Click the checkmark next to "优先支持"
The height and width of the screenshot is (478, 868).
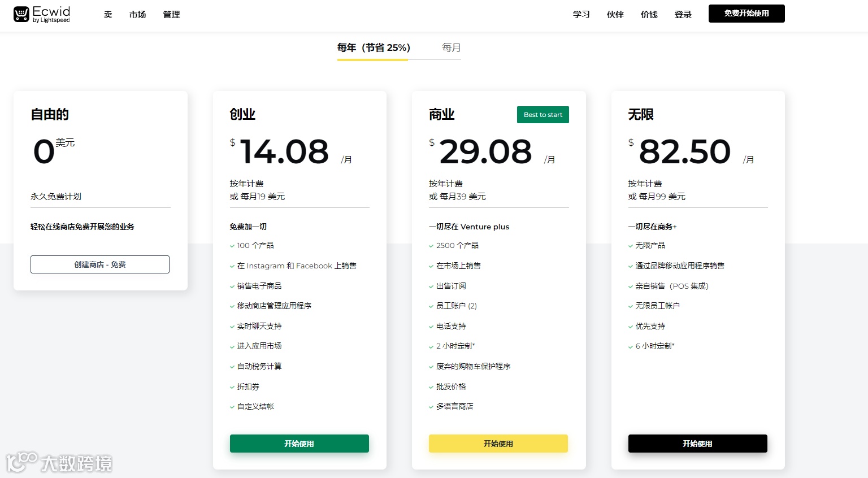(630, 327)
